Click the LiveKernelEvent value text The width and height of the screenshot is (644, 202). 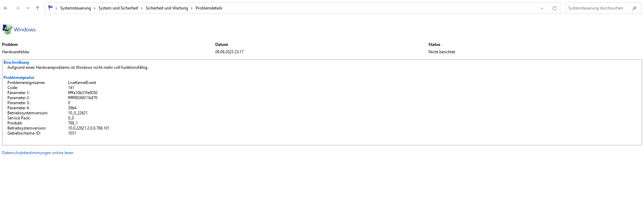(82, 83)
